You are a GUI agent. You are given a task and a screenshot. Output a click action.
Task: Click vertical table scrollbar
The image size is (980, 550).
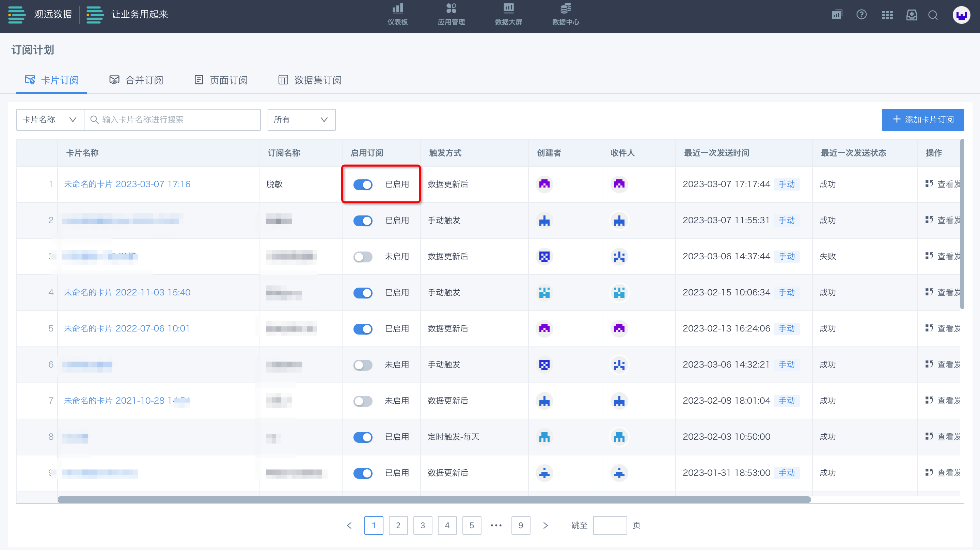(962, 224)
